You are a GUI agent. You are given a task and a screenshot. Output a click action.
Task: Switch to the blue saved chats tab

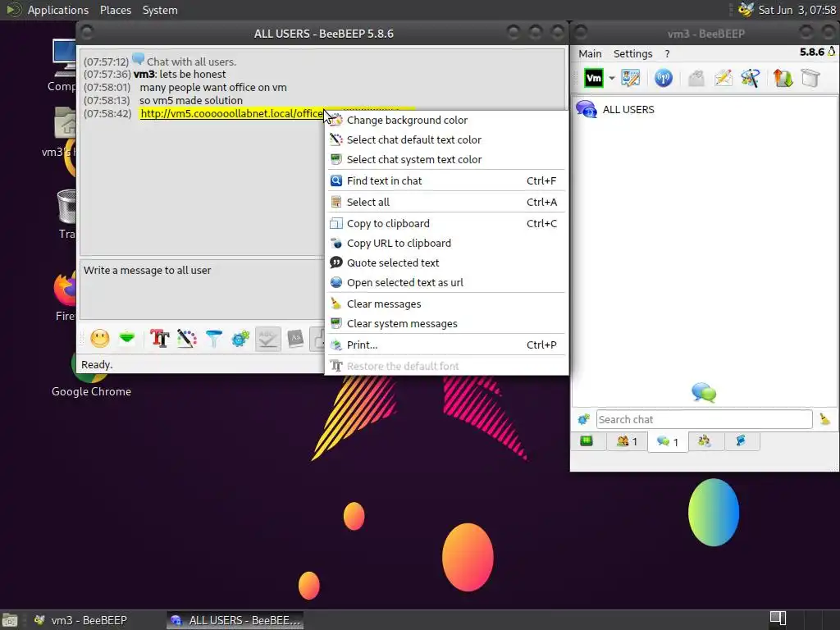click(x=741, y=441)
